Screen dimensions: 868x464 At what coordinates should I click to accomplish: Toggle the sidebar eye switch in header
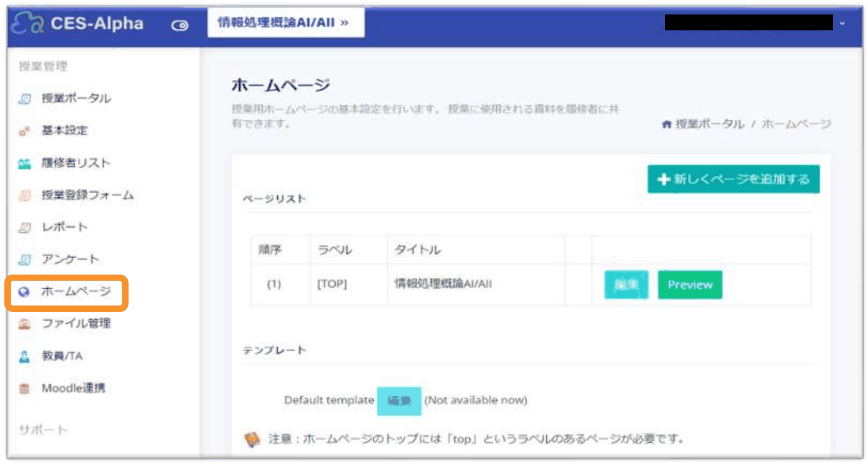180,25
